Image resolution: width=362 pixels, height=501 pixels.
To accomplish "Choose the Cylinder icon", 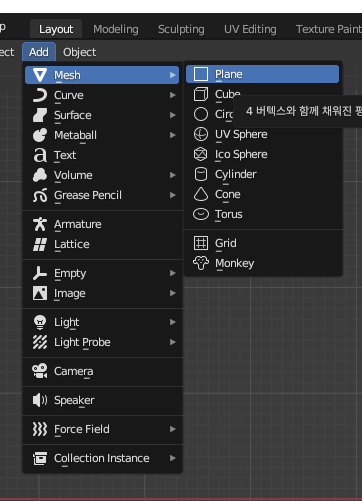I will click(x=201, y=174).
